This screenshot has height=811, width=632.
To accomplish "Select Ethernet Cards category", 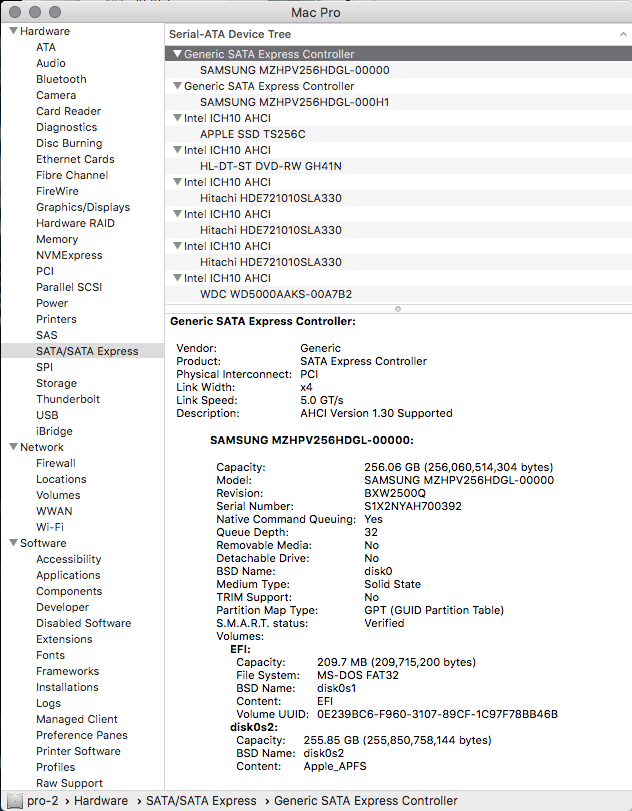I will coord(75,159).
